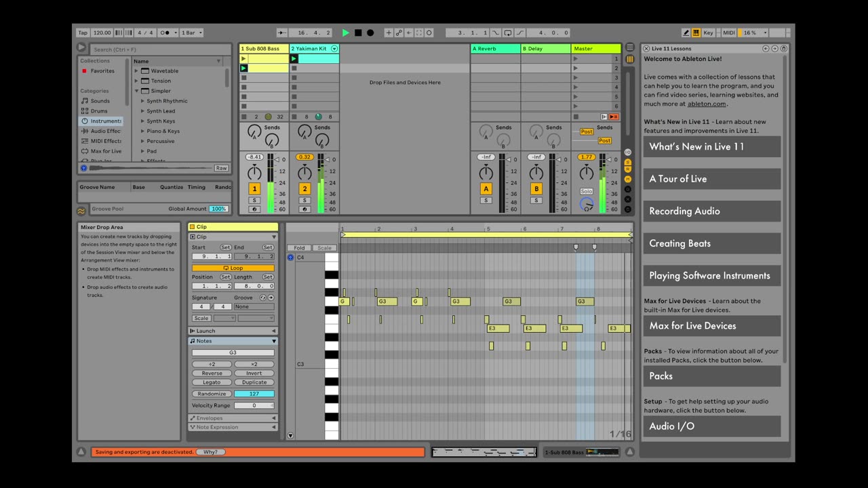Arm track 1 for recording
The image size is (868, 488).
click(254, 209)
